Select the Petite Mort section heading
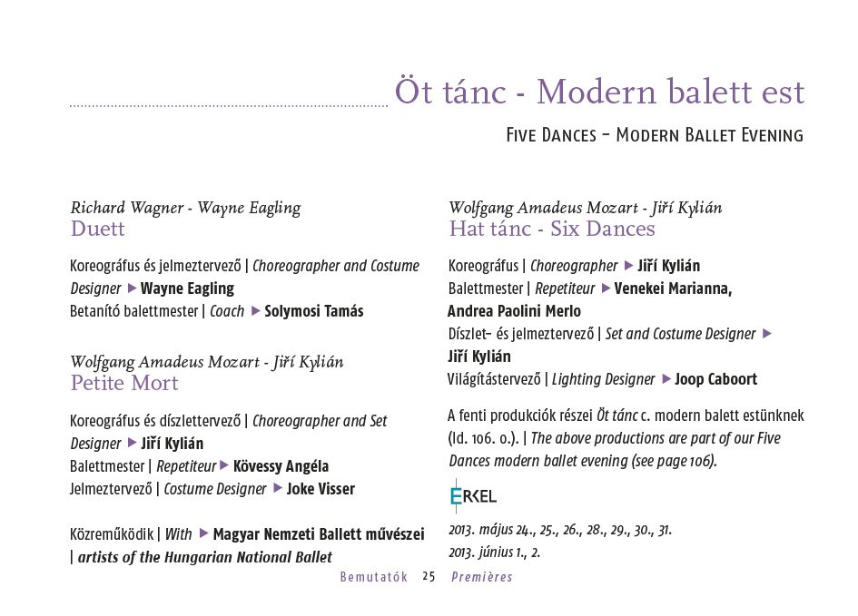 click(124, 383)
